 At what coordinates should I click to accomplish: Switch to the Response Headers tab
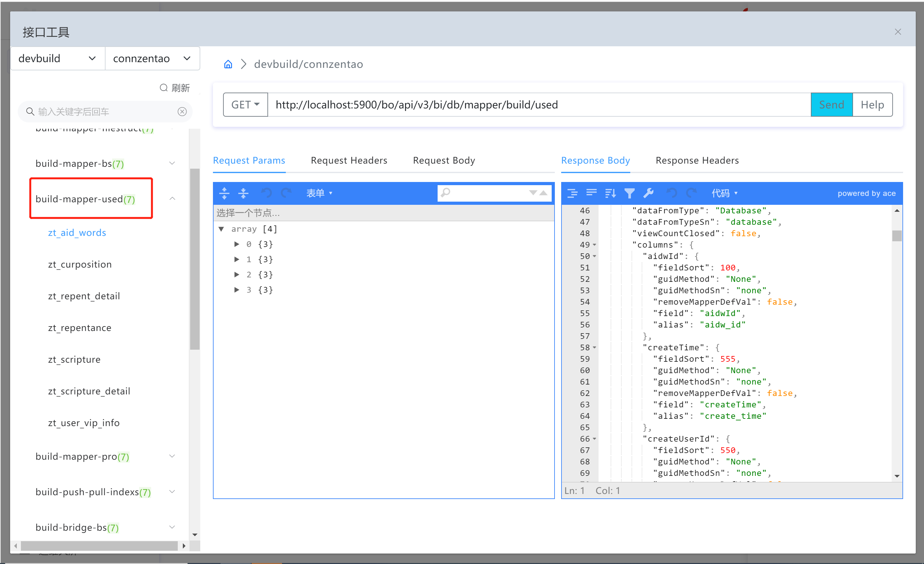[697, 161]
